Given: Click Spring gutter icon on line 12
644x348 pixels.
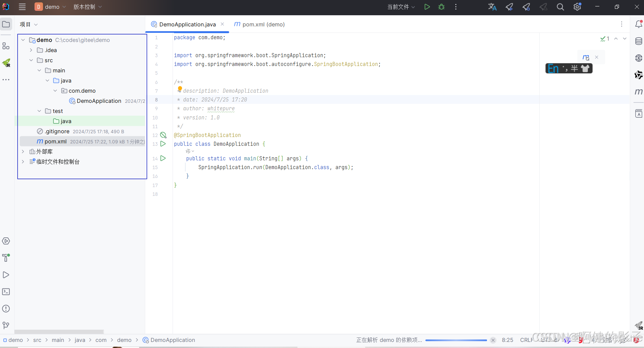Looking at the screenshot, I should pyautogui.click(x=163, y=135).
